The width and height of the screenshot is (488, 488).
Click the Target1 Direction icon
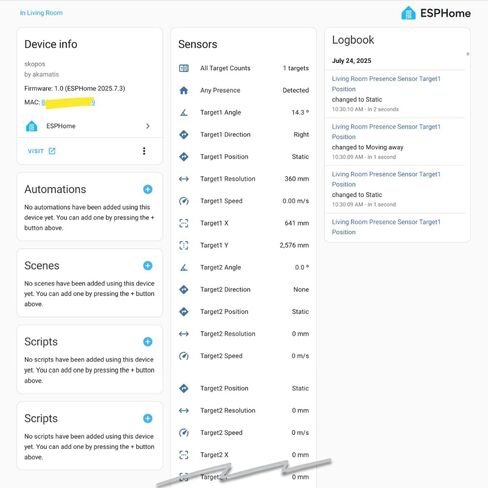(x=184, y=135)
